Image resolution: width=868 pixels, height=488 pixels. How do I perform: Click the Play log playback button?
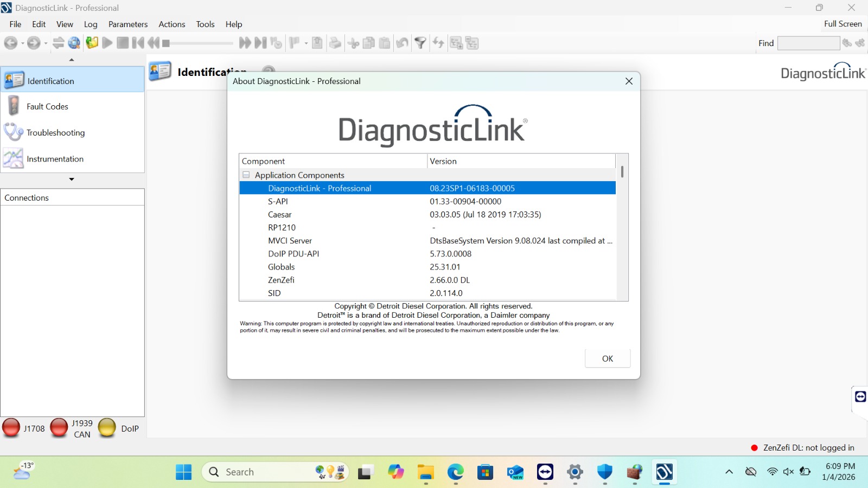tap(107, 43)
